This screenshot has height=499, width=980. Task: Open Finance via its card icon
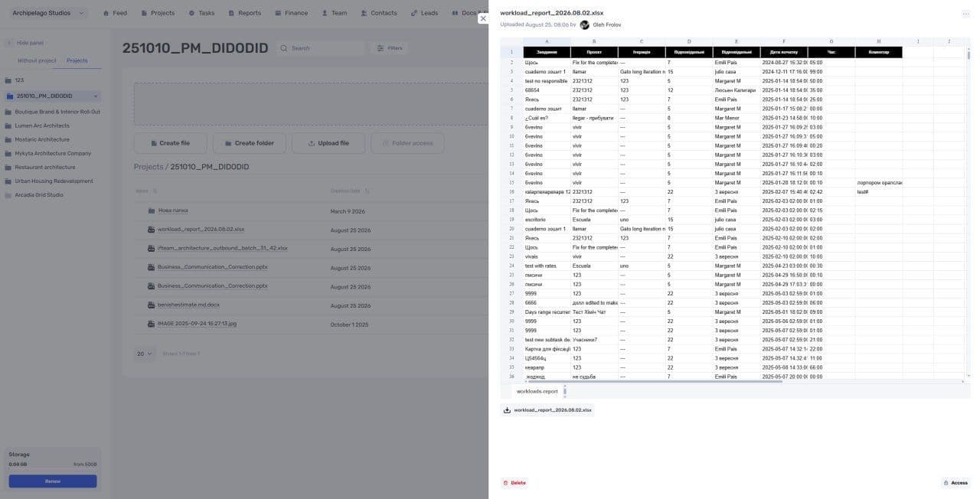[x=278, y=13]
